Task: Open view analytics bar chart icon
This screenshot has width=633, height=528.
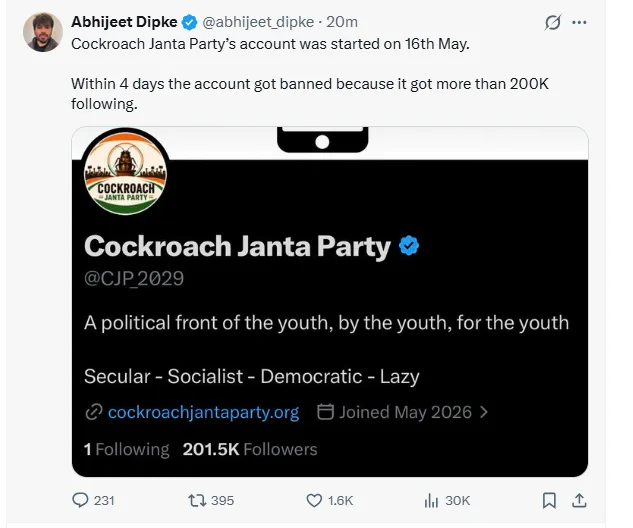Action: [x=431, y=501]
